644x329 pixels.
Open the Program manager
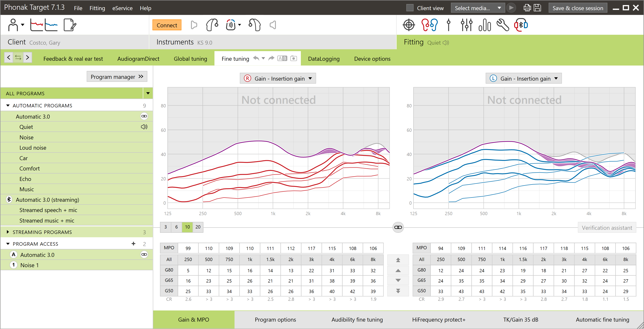[117, 77]
